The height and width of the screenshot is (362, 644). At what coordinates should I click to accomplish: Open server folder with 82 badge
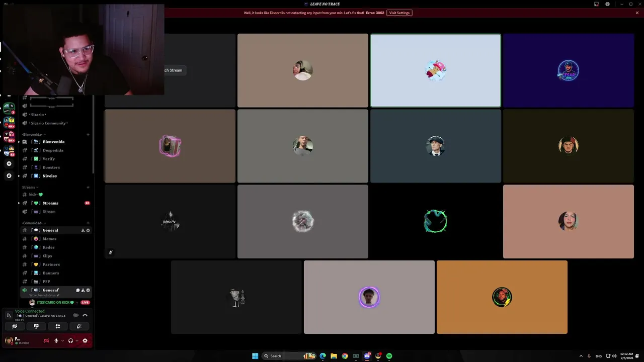click(9, 150)
